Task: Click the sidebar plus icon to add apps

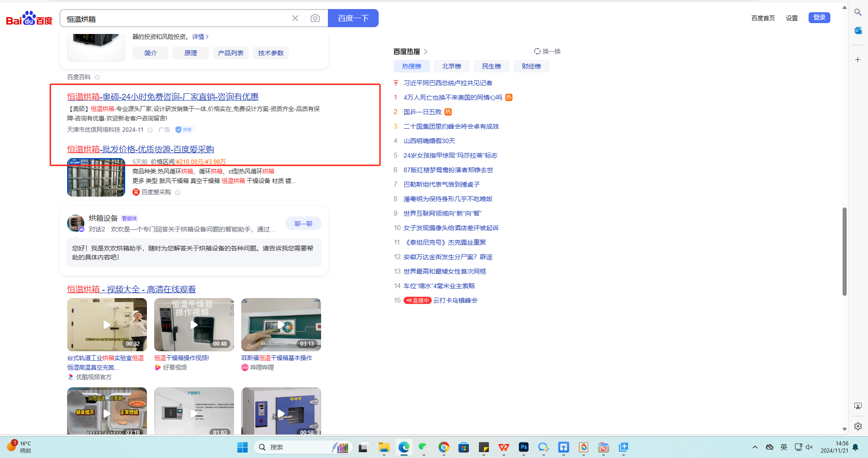Action: point(858,59)
